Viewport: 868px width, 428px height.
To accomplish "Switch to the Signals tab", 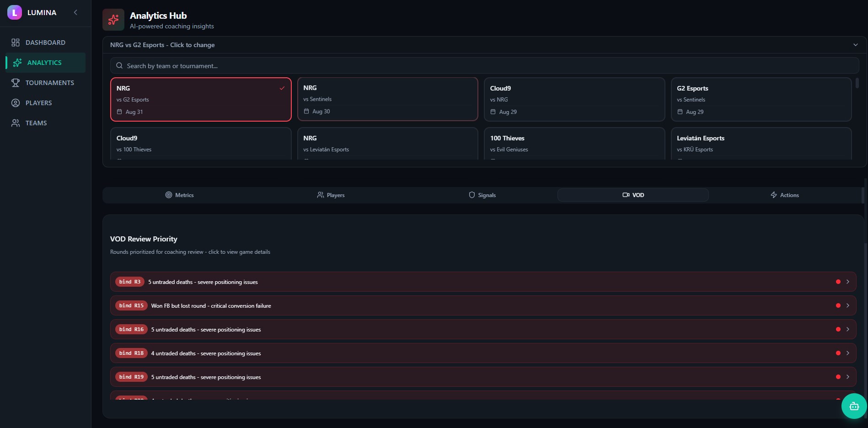I will click(482, 195).
